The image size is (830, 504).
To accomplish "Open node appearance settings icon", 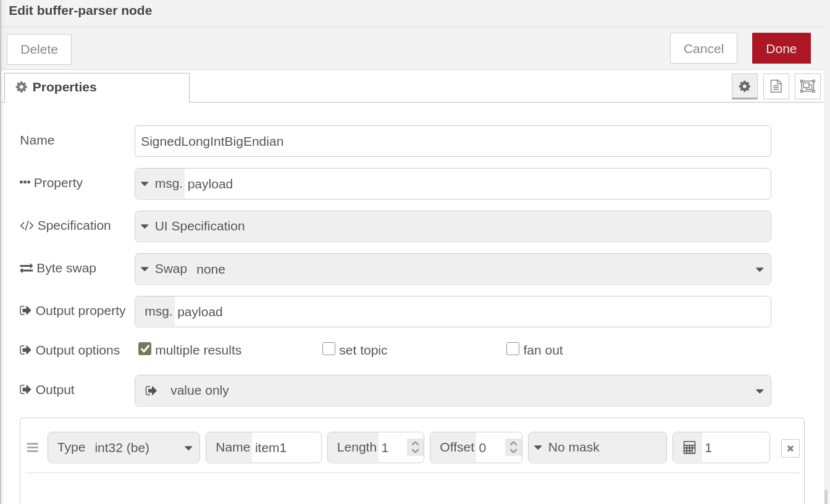I will pos(808,86).
